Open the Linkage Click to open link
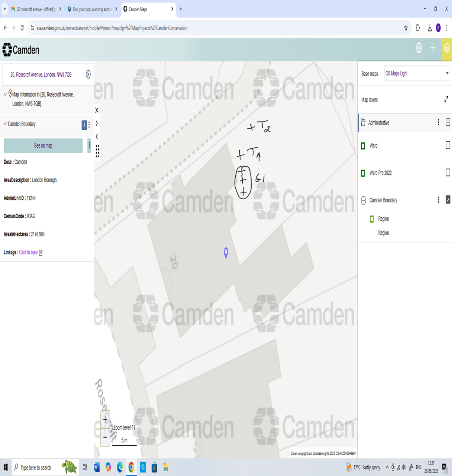The width and height of the screenshot is (452, 476). point(31,252)
